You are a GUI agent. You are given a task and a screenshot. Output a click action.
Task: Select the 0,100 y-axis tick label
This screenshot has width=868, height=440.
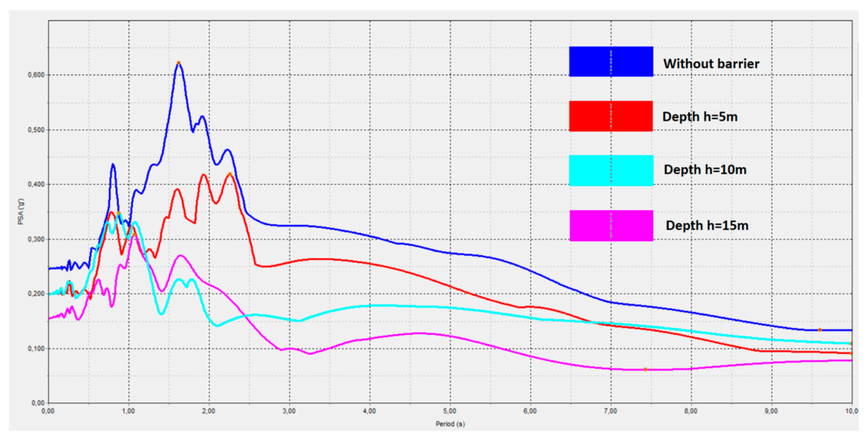[36, 349]
